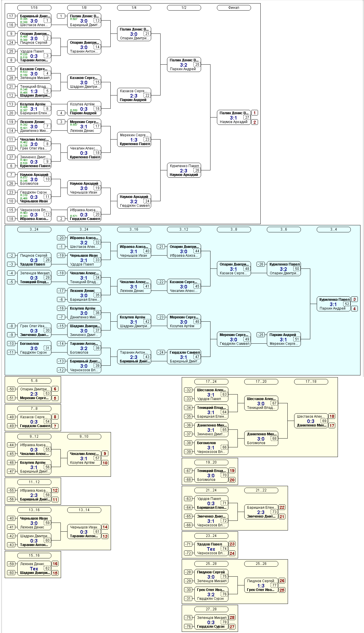Click red place box "28" beside Зеленцов Михаил

(232, 617)
